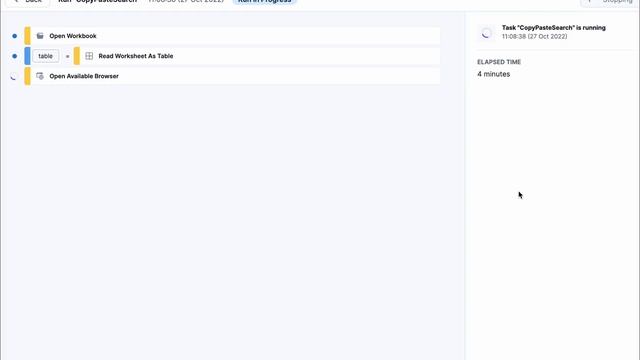Viewport: 640px width, 360px height.
Task: Click the Run CopyPasteSearch title text
Action: (x=98, y=1)
